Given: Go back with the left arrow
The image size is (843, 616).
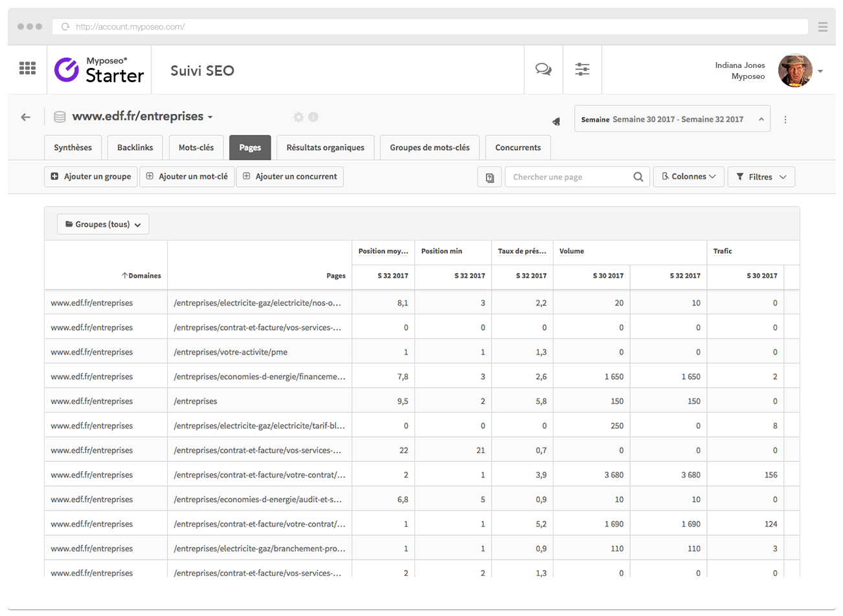Looking at the screenshot, I should point(25,117).
